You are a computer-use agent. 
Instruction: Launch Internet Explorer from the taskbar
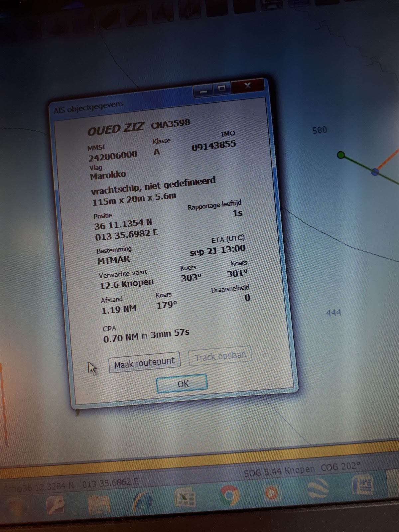click(143, 500)
